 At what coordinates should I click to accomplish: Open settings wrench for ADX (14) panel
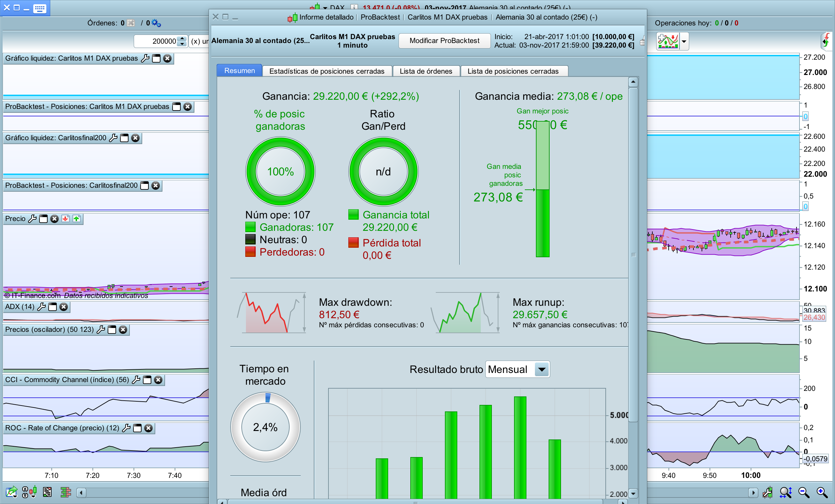tap(41, 307)
